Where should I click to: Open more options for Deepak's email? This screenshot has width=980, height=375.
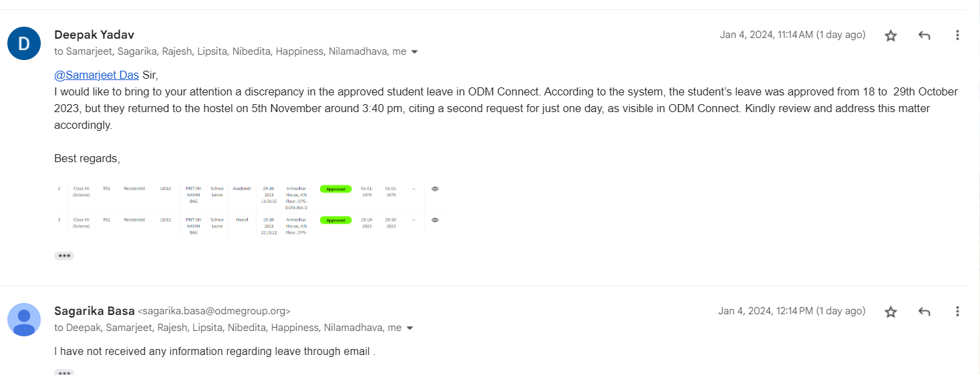[x=957, y=35]
